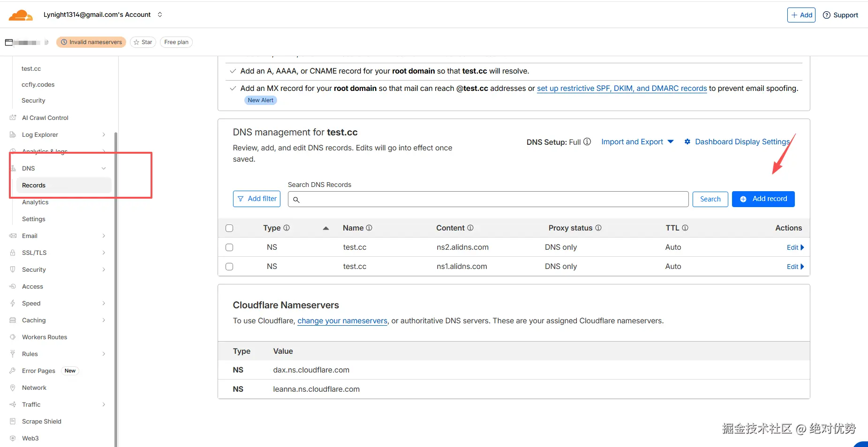Open Workers Routes in the sidebar

[x=45, y=337]
